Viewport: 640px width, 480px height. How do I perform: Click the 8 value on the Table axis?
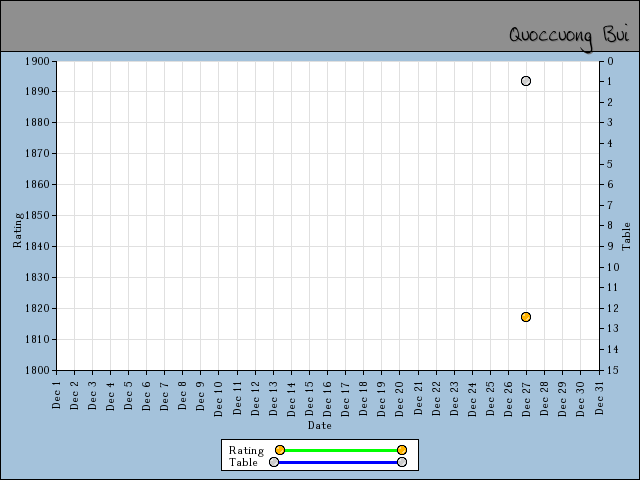click(x=610, y=226)
